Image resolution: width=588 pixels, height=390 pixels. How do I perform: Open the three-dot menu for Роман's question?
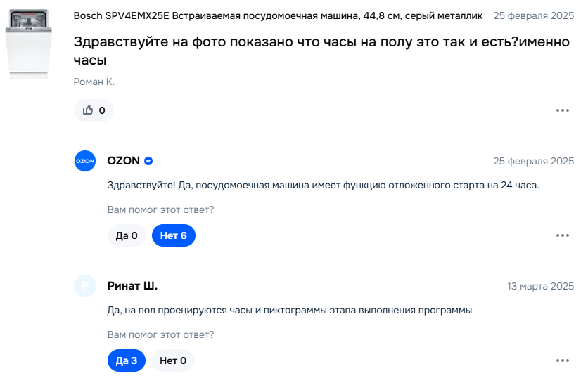[562, 110]
